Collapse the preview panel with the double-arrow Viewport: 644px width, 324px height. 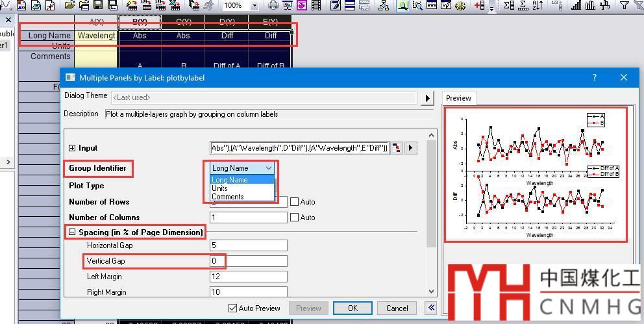431,308
